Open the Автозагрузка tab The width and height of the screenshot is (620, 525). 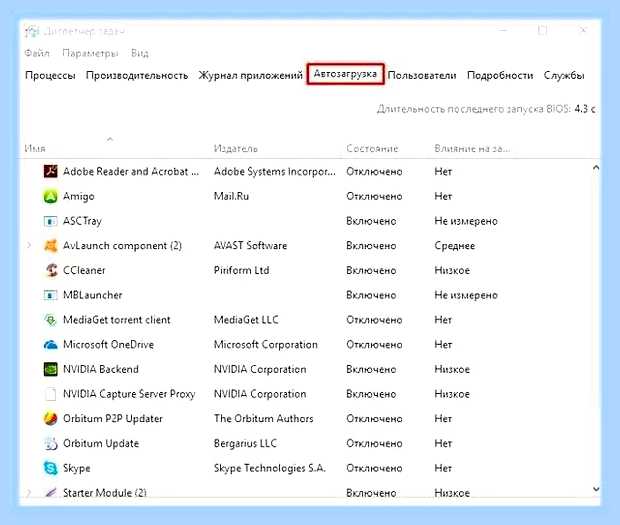[x=345, y=74]
